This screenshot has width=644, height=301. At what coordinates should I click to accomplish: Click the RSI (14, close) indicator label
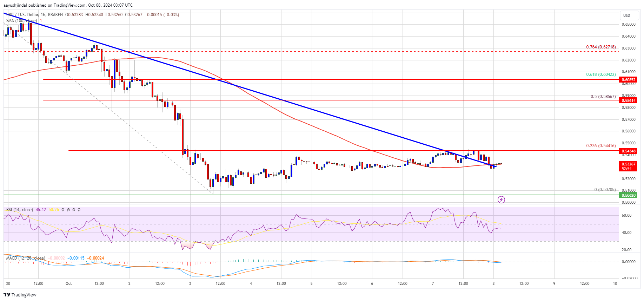pos(20,210)
